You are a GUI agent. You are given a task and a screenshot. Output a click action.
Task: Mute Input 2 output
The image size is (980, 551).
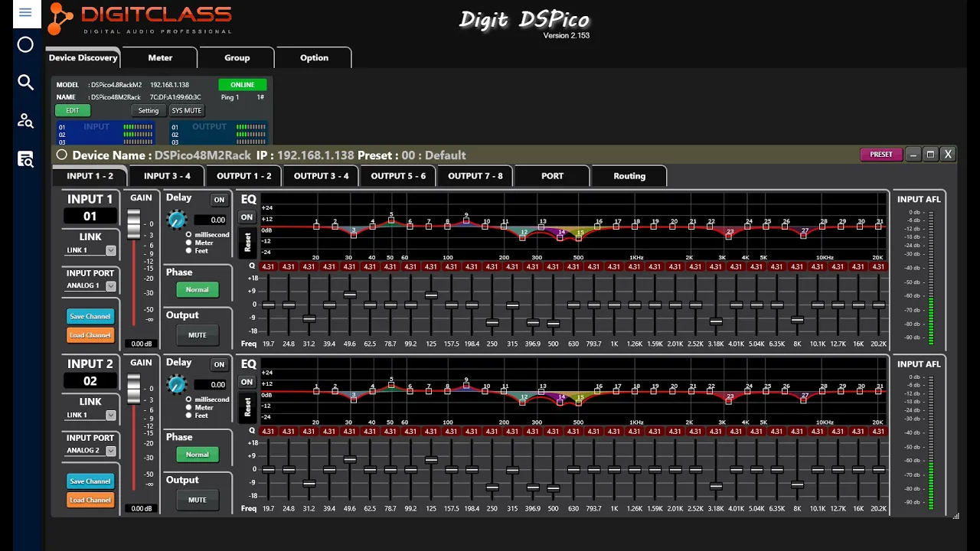(x=198, y=500)
